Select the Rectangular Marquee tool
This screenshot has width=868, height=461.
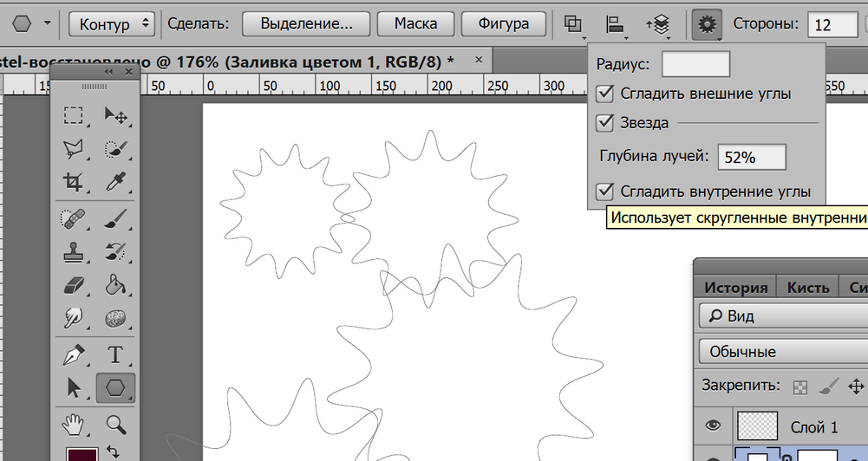click(x=73, y=115)
